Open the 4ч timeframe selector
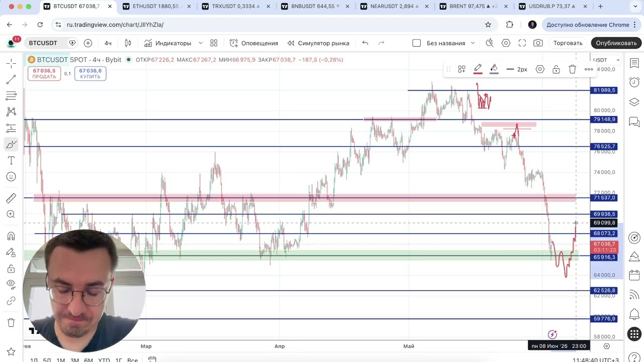Image resolution: width=644 pixels, height=362 pixels. [108, 43]
